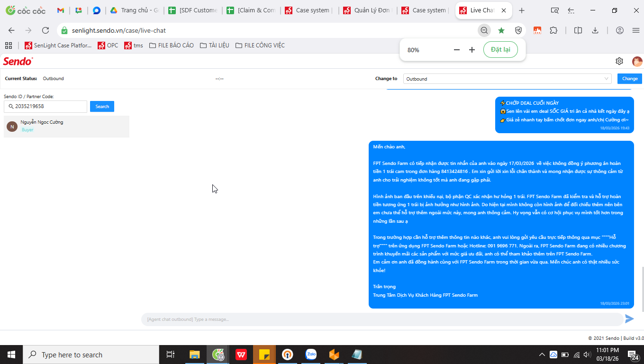Open the notification center icon
Viewport: 644px width, 364px height.
pos(633,355)
